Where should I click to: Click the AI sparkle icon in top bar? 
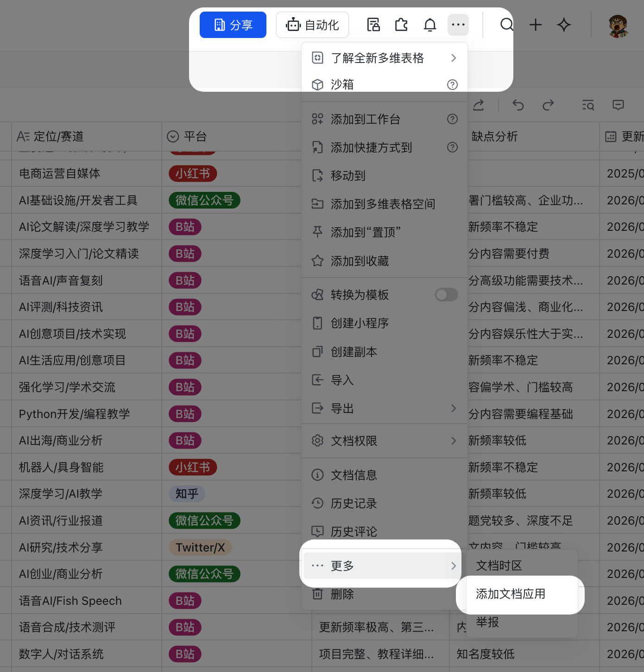[564, 25]
